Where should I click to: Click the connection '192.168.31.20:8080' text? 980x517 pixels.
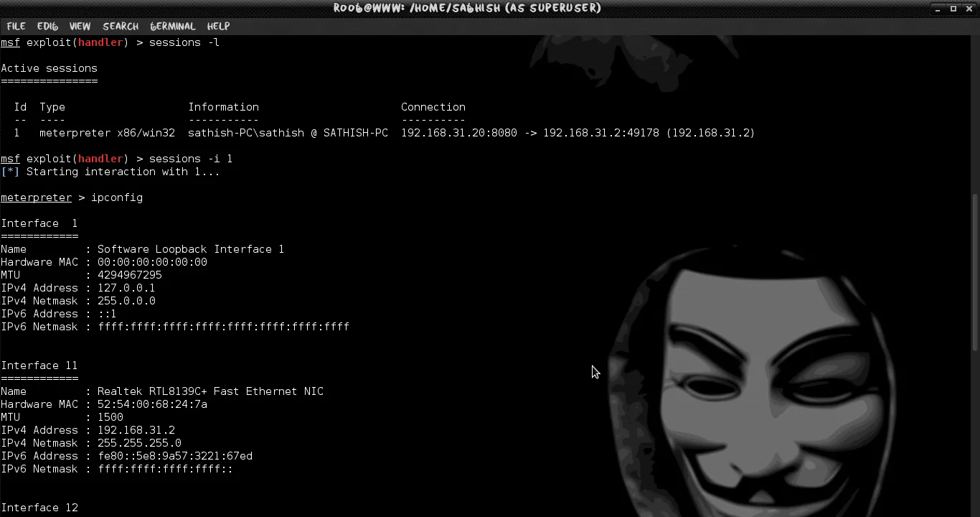coord(458,133)
